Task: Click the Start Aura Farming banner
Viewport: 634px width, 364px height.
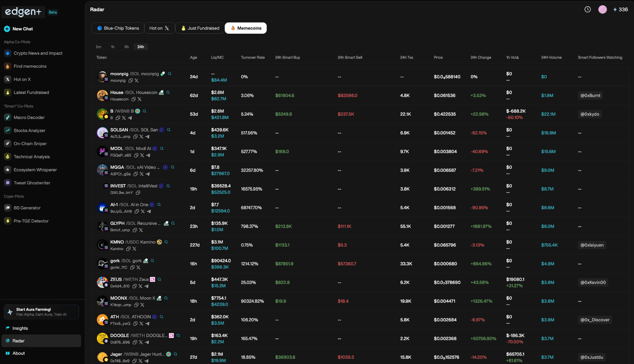Action: pyautogui.click(x=41, y=312)
